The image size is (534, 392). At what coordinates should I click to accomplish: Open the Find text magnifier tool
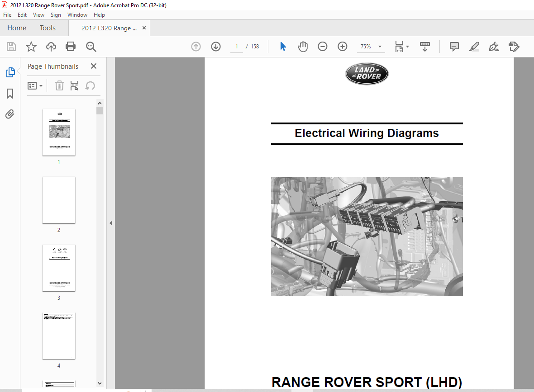coord(91,47)
